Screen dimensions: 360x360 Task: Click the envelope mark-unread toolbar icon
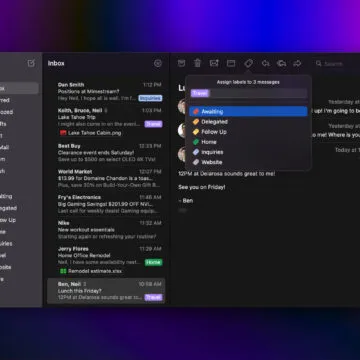214,63
